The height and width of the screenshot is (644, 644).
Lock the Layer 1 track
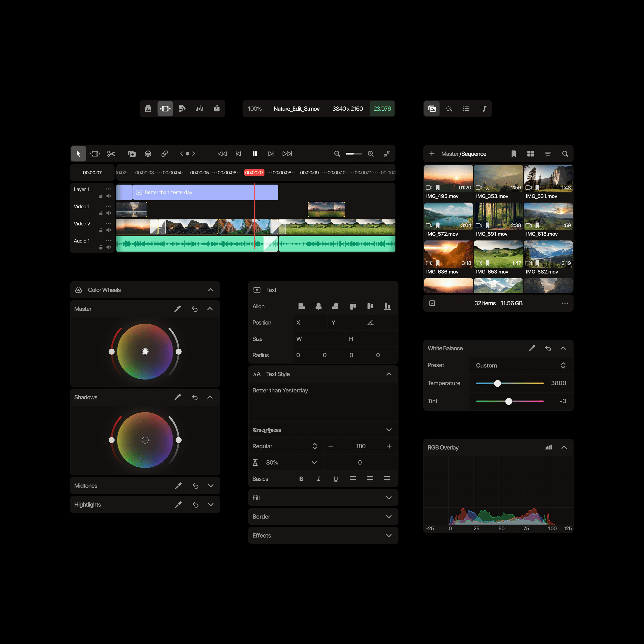(x=101, y=196)
